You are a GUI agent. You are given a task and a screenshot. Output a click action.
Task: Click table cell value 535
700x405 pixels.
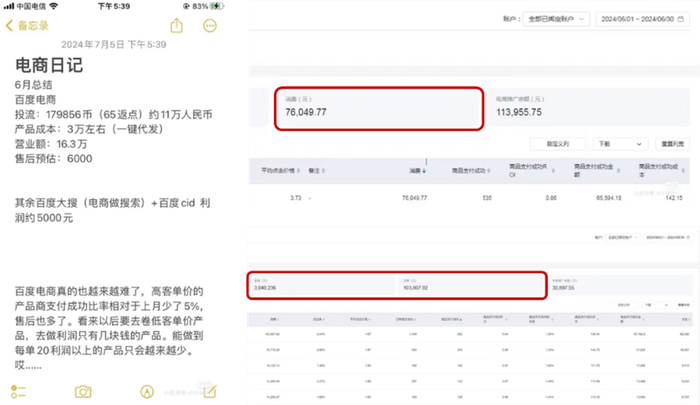tap(487, 198)
